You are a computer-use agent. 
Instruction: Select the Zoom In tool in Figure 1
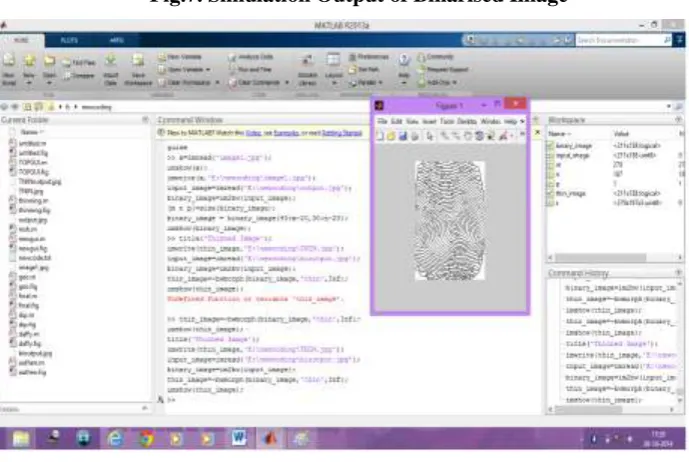[x=445, y=136]
